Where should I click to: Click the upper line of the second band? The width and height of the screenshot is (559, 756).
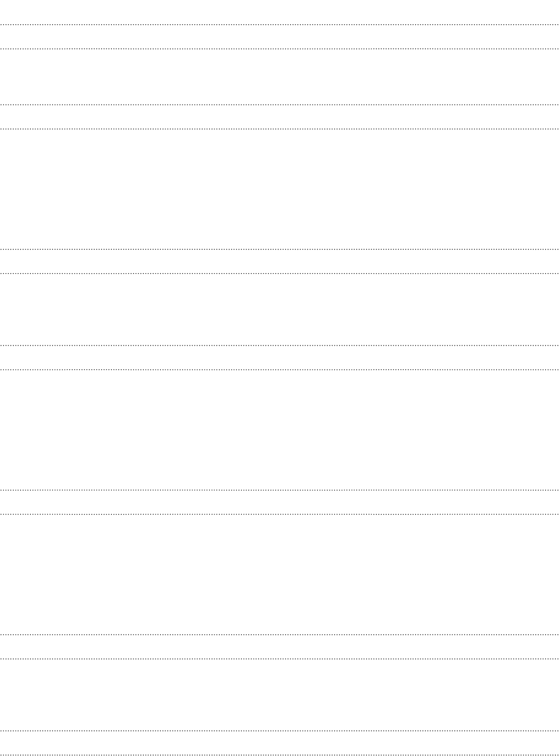[x=279, y=105]
